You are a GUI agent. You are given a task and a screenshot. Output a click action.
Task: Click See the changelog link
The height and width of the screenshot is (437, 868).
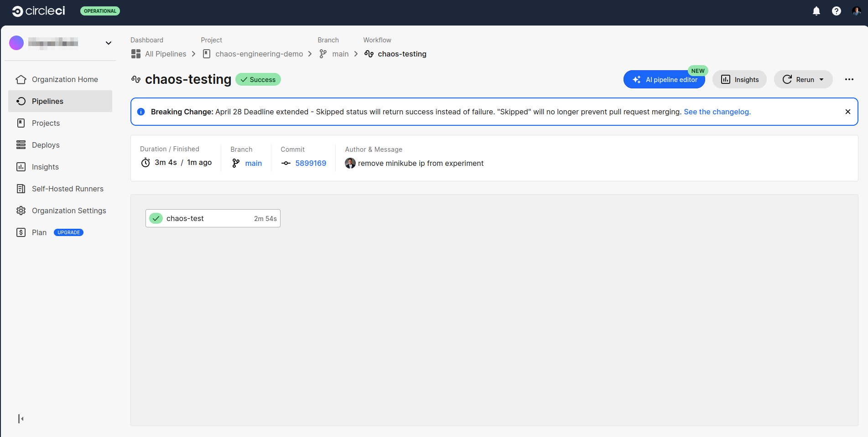coord(717,112)
